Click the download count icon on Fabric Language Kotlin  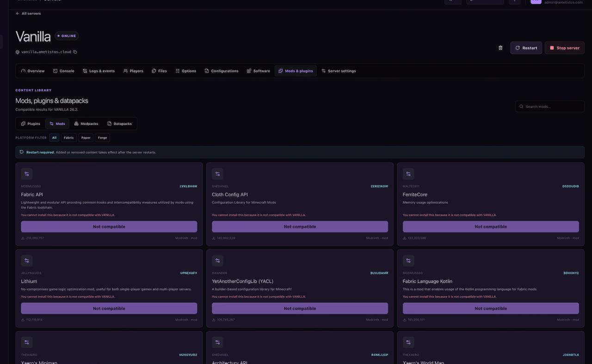(x=405, y=320)
